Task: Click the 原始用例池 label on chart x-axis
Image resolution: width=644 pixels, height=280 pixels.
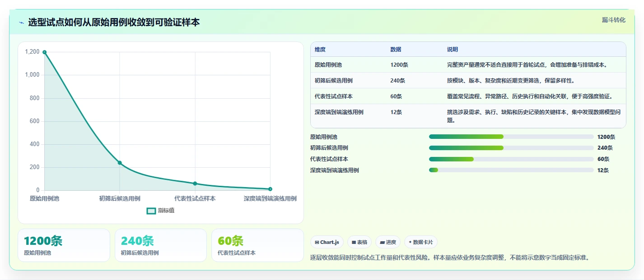Action: tap(44, 198)
